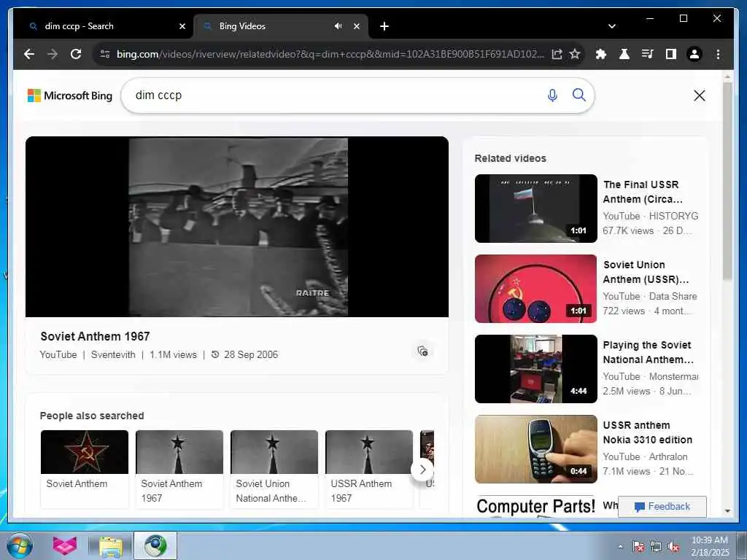Viewport: 747px width, 560px height.
Task: Click the browser forward arrow
Action: [x=53, y=54]
